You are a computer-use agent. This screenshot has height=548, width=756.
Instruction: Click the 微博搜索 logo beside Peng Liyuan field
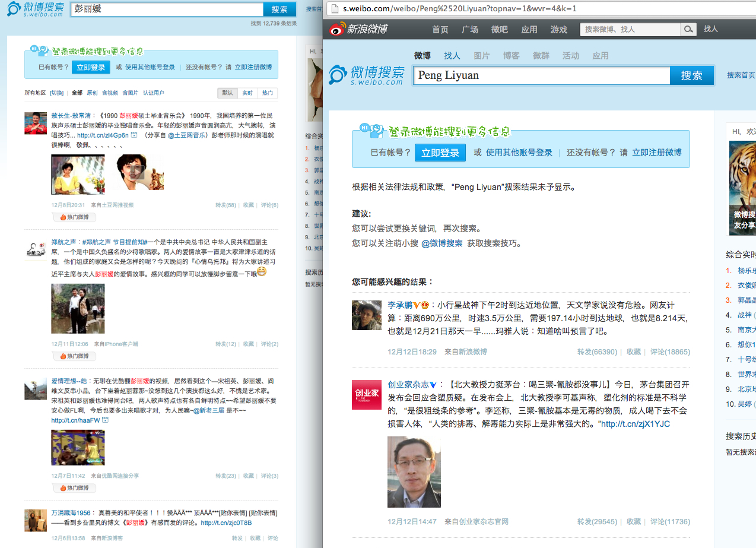click(x=367, y=75)
